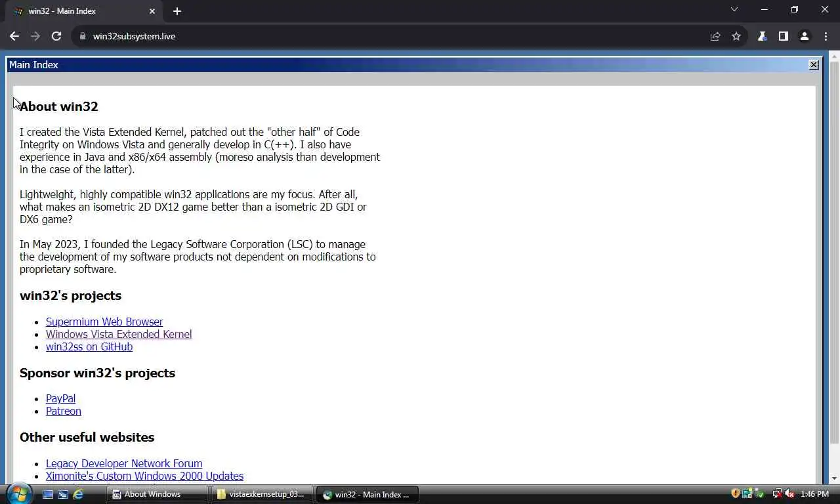Switch to About Windows taskbar button
The image size is (840, 504).
tap(157, 494)
